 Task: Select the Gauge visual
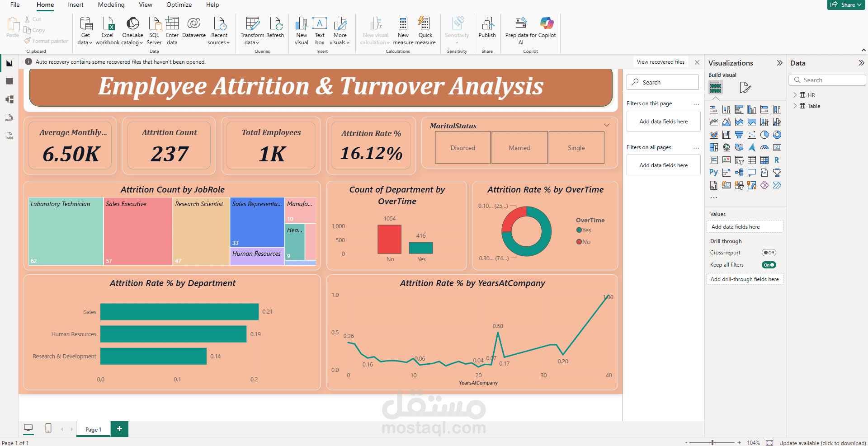764,147
